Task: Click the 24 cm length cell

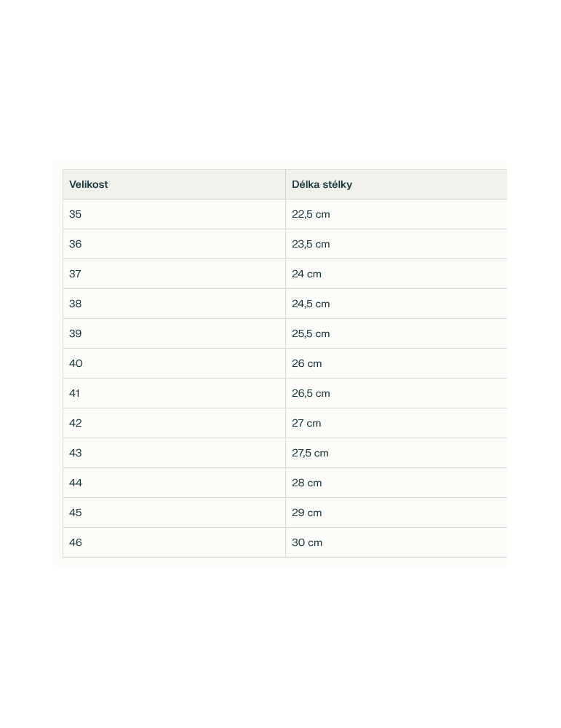Action: [306, 274]
